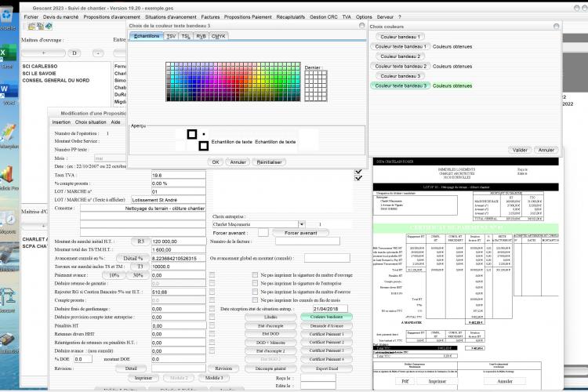Open the Gestion CRC menu

[x=324, y=17]
